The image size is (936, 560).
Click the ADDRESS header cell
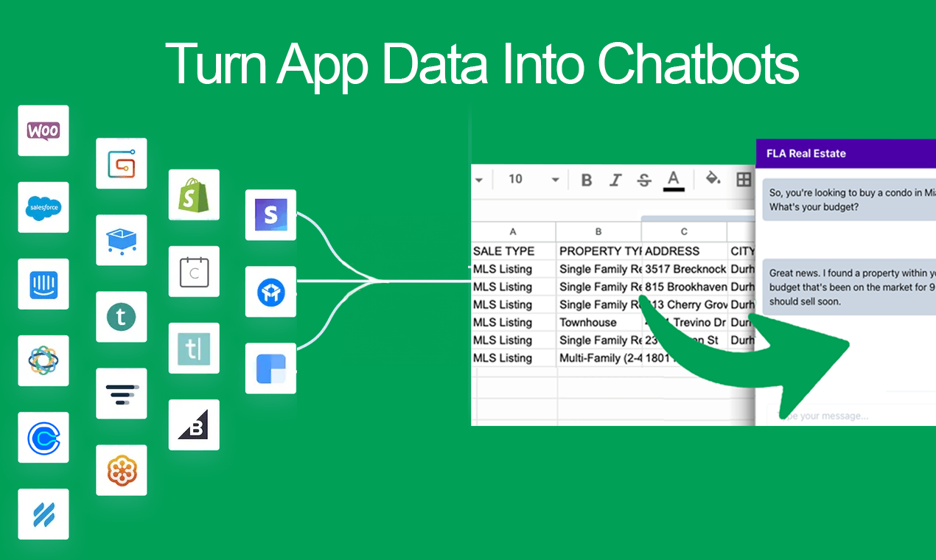(685, 251)
